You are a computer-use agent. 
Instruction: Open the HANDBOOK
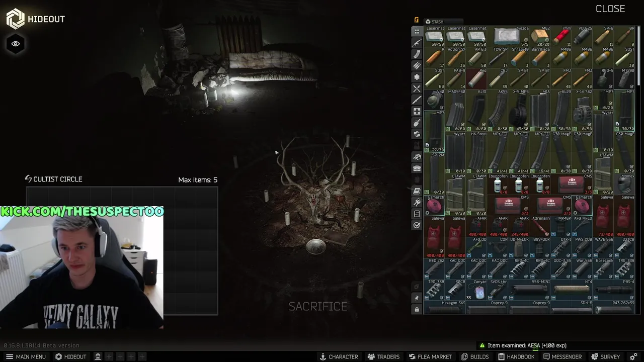click(516, 356)
